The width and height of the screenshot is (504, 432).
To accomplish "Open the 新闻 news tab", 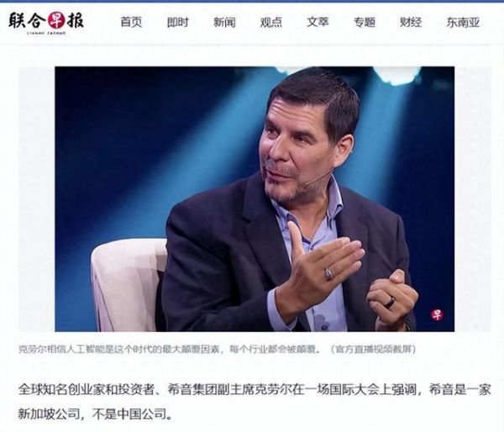I will click(x=224, y=22).
